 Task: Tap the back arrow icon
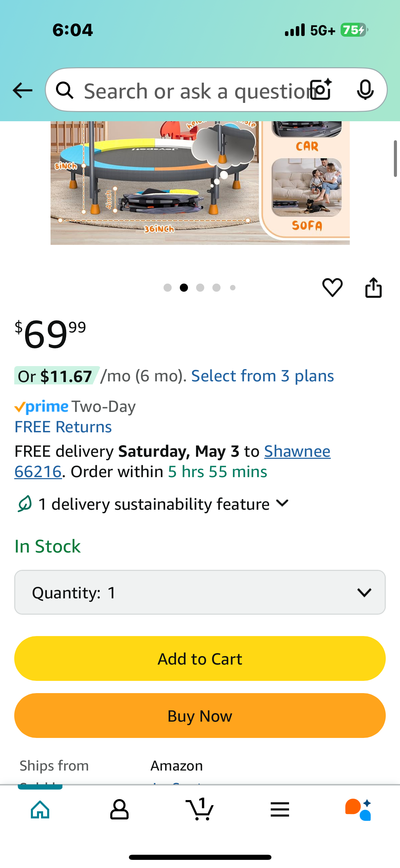pyautogui.click(x=22, y=90)
